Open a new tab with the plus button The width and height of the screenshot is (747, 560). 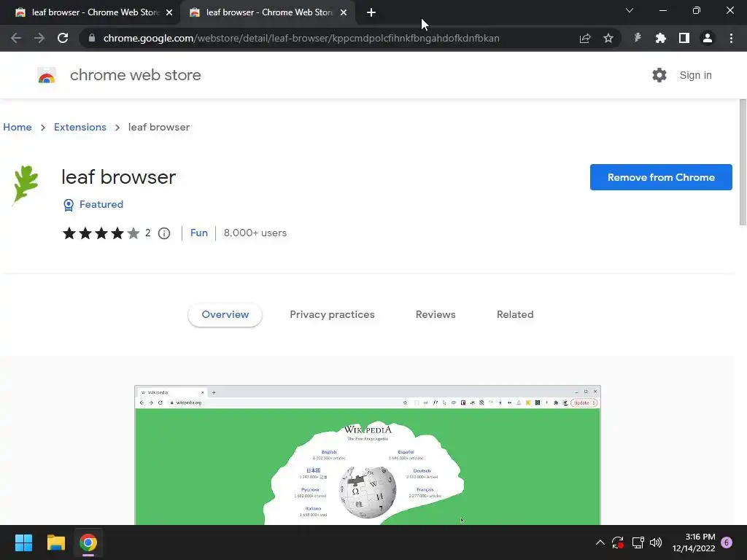click(371, 12)
